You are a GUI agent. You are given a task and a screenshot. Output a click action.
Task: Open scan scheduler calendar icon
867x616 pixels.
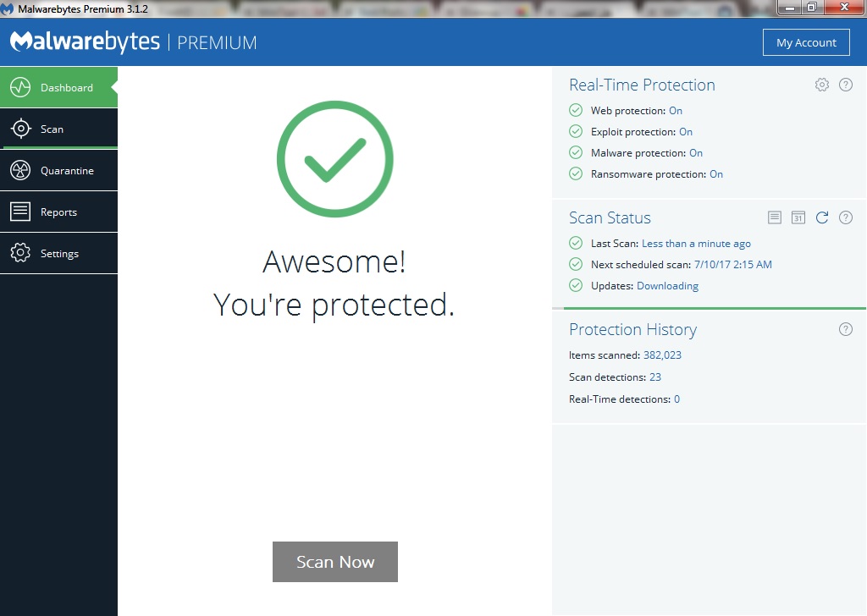point(798,217)
